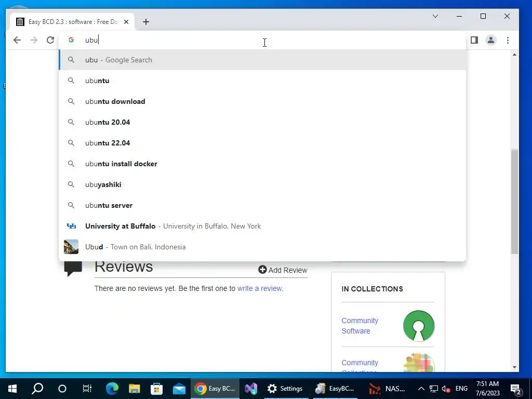Screen dimensions: 532x399
Task: Show hidden system tray icons
Action: coord(421,389)
